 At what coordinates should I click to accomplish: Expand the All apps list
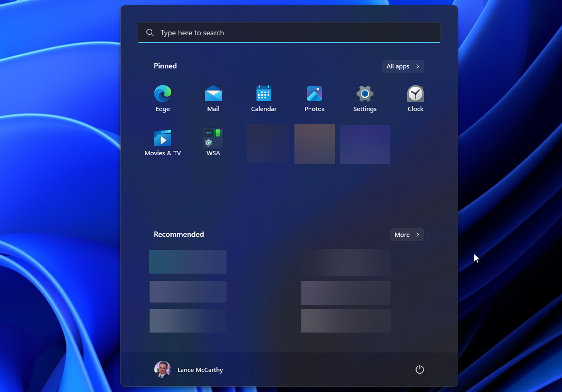click(402, 66)
